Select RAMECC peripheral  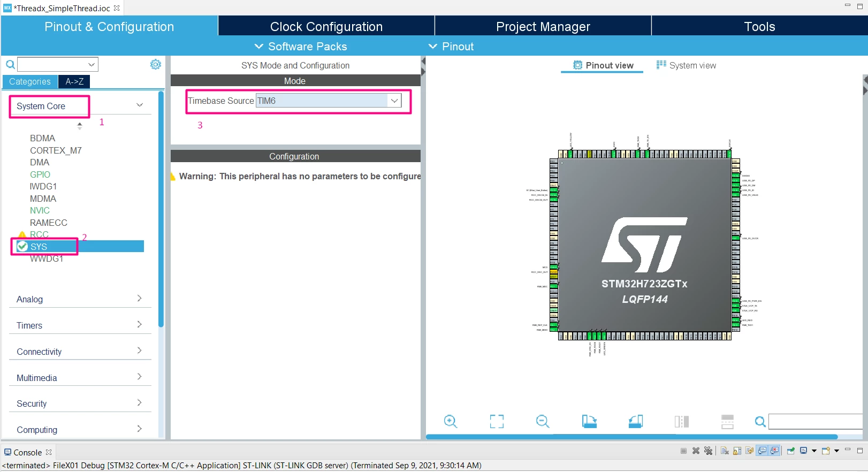(x=49, y=223)
